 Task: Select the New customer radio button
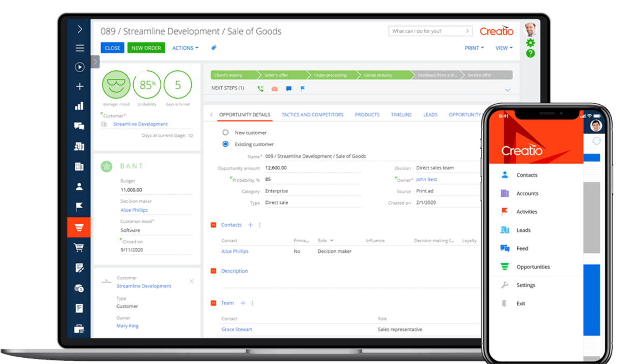(225, 133)
